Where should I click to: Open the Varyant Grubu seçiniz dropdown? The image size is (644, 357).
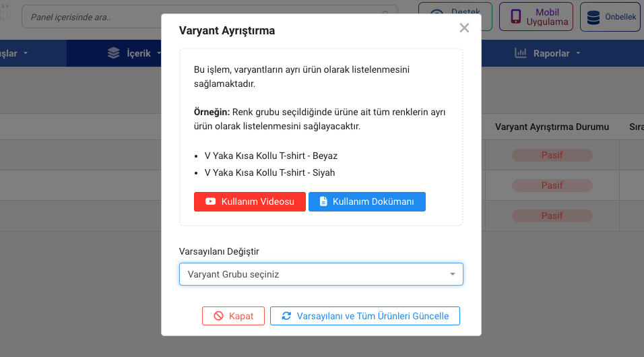click(x=321, y=274)
